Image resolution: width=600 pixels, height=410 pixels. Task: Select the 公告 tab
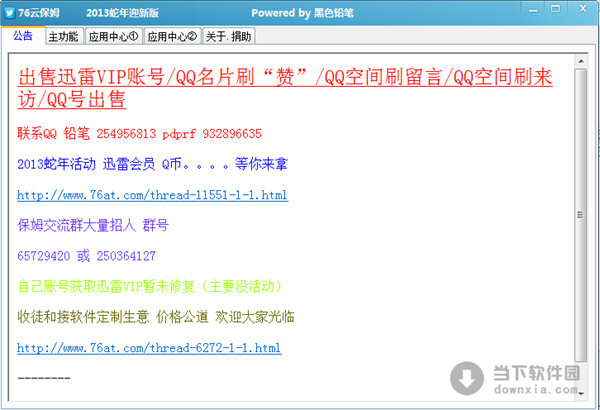tap(22, 36)
